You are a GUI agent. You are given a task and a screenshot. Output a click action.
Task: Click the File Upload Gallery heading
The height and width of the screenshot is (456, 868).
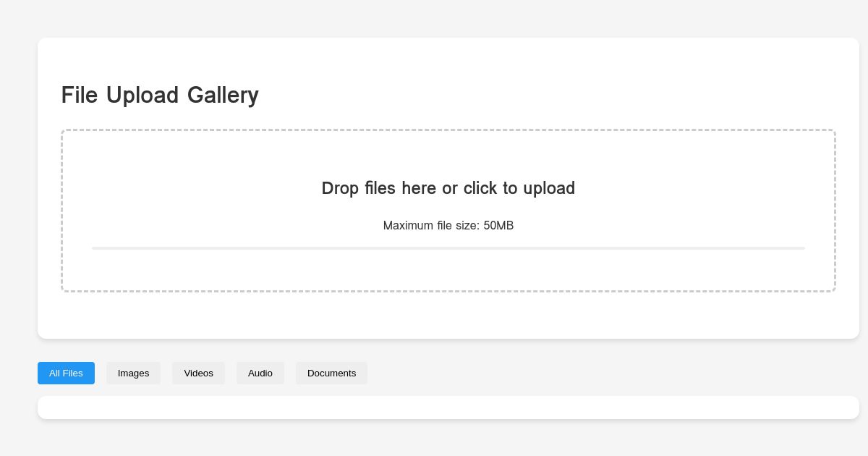point(160,95)
